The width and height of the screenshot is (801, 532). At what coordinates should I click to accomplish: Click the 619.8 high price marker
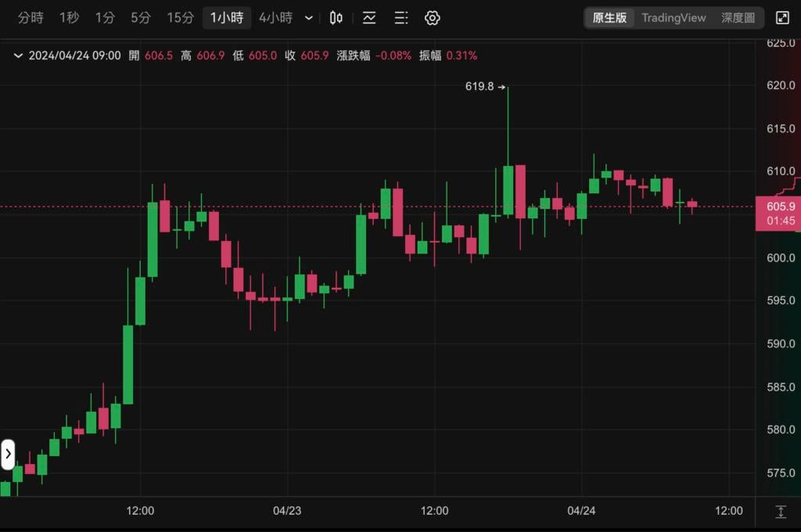point(485,87)
